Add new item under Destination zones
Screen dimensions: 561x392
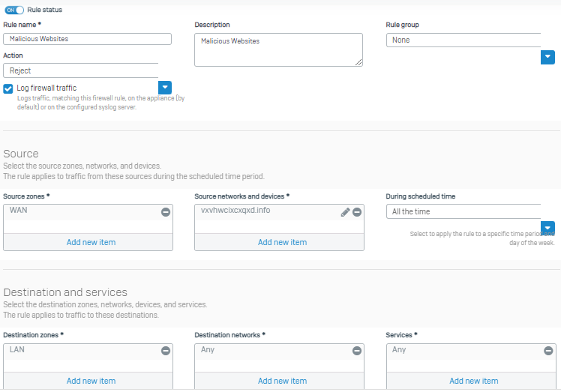coord(91,381)
